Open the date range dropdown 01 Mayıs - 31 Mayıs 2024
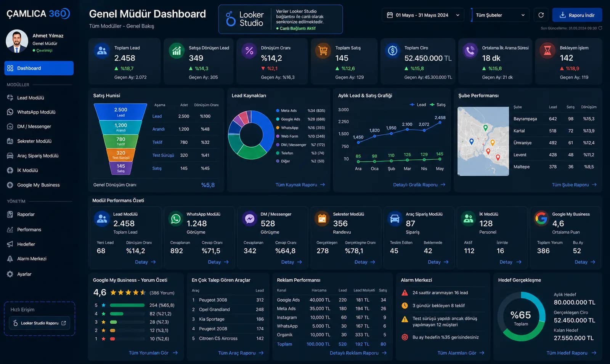The image size is (610, 364). click(x=423, y=15)
